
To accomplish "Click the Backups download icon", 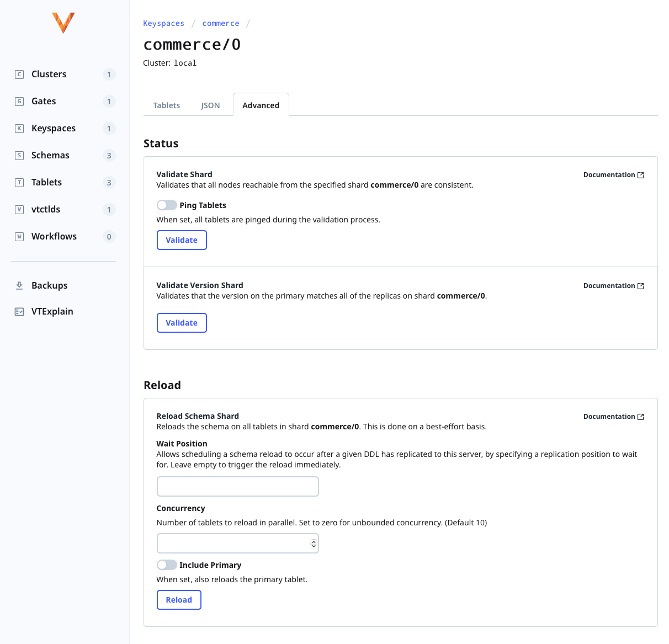I will [x=20, y=285].
